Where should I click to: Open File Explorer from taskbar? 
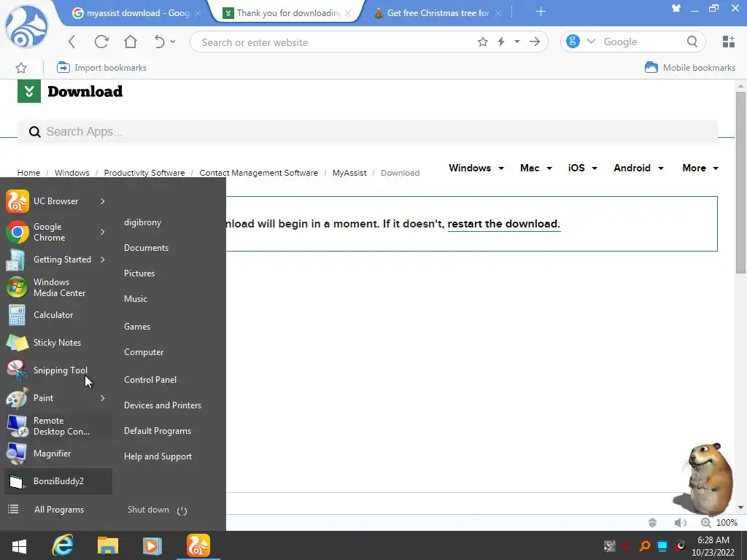tap(108, 545)
